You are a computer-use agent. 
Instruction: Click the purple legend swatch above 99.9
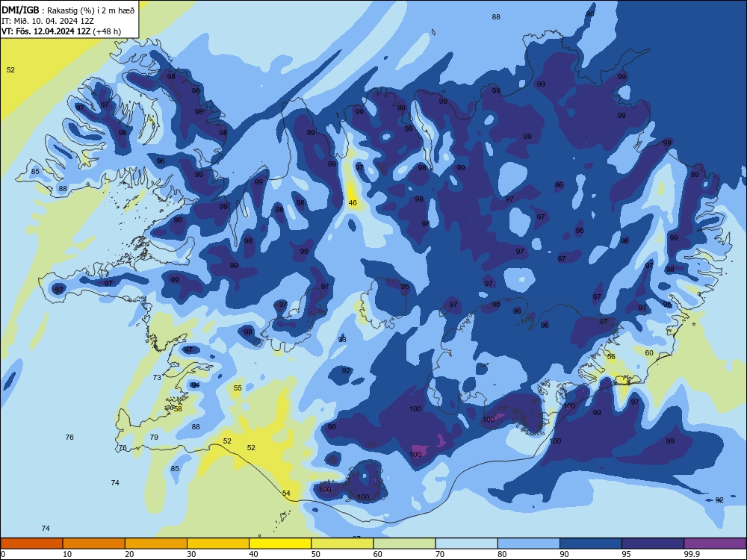(x=715, y=544)
